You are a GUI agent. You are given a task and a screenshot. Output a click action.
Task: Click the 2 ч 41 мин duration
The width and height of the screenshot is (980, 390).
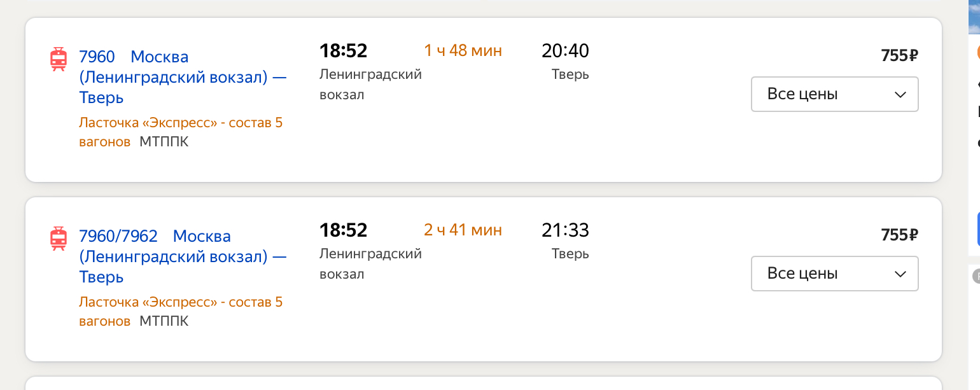point(463,230)
